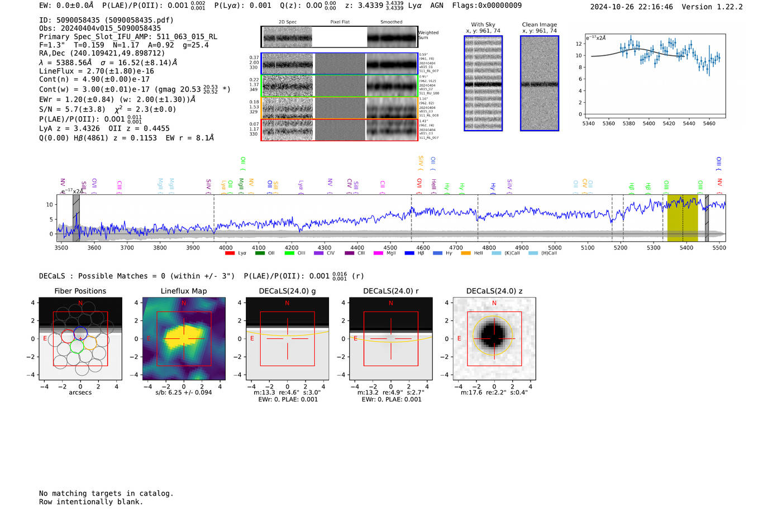The image size is (782, 532).
Task: Click the 'Pixel Flat' column header
Action: (x=340, y=22)
